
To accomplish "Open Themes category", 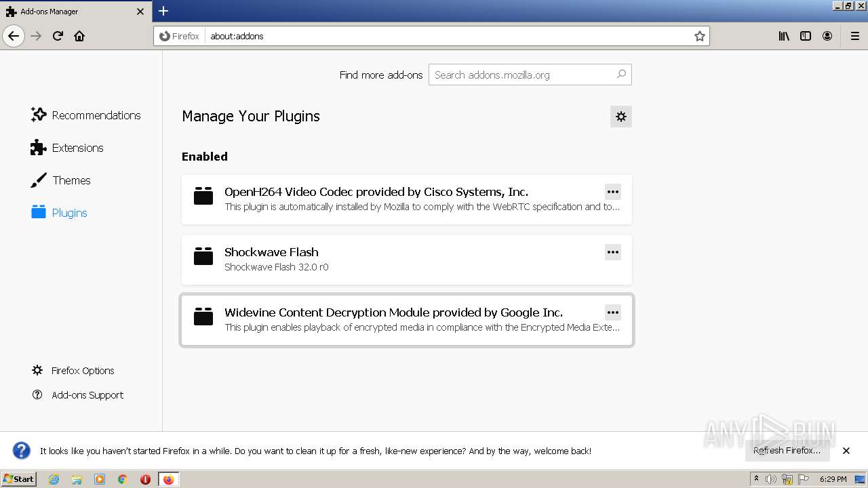I will click(60, 180).
